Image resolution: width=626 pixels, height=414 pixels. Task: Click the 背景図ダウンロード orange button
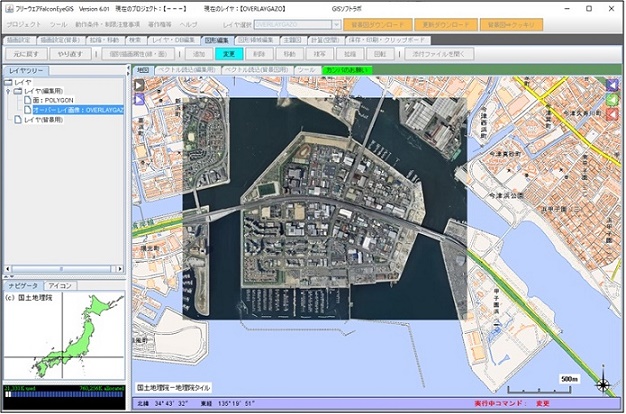point(377,25)
